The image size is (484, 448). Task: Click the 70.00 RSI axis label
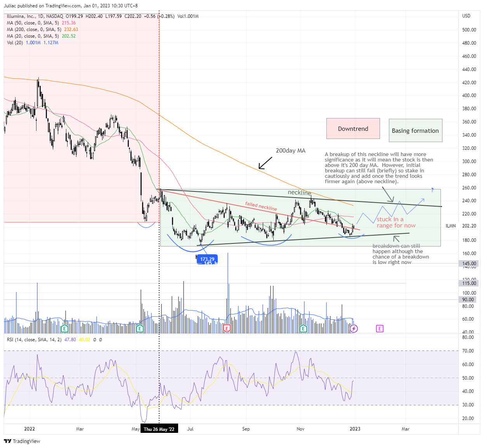468,351
